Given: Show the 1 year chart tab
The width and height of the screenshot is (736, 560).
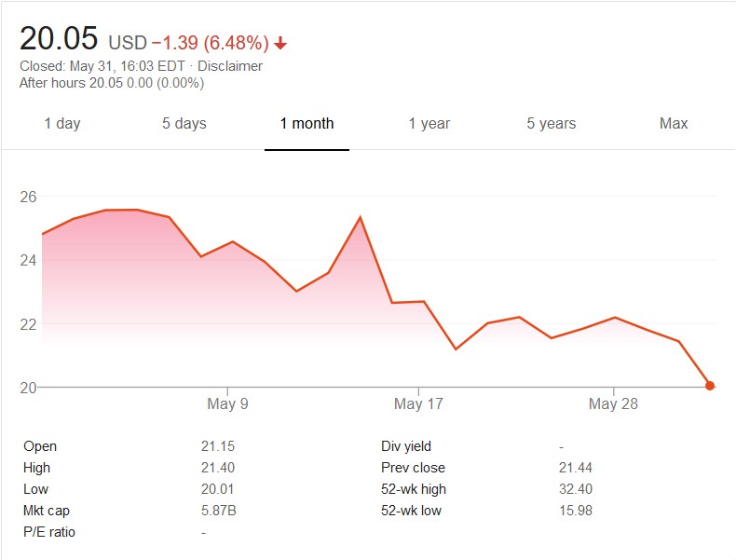Looking at the screenshot, I should click(x=429, y=123).
